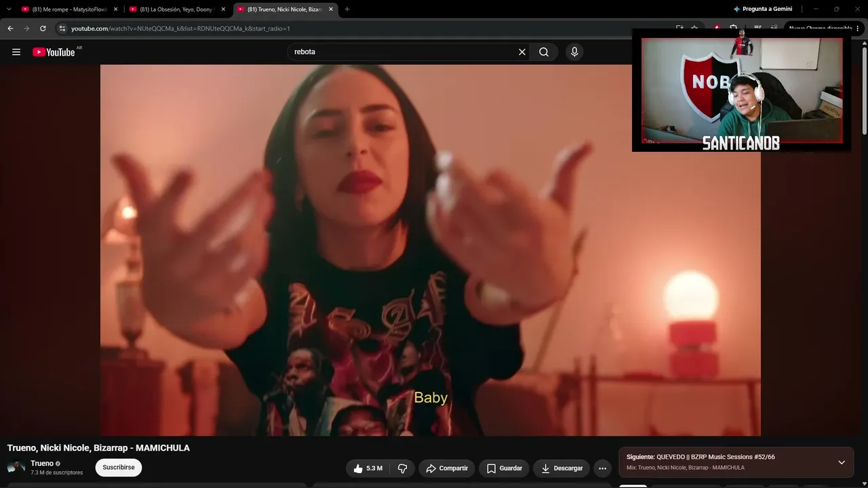View site information icon in address bar
868x488 pixels.
point(62,28)
